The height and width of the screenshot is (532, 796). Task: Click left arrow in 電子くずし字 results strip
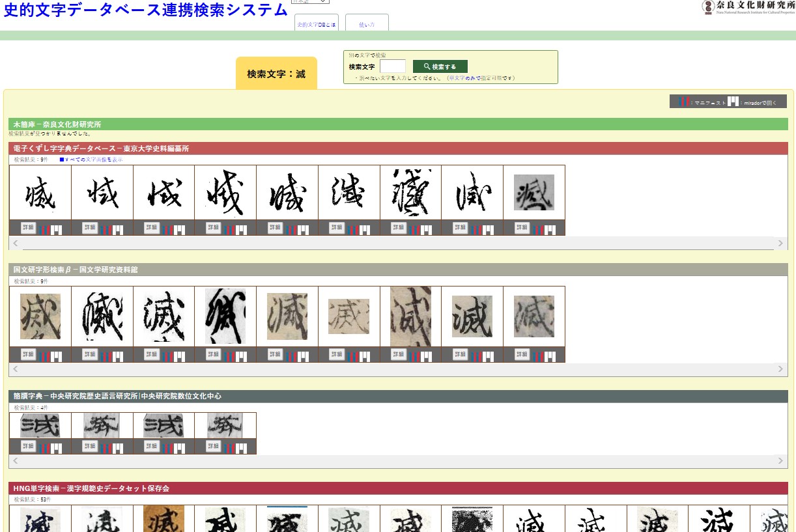15,243
